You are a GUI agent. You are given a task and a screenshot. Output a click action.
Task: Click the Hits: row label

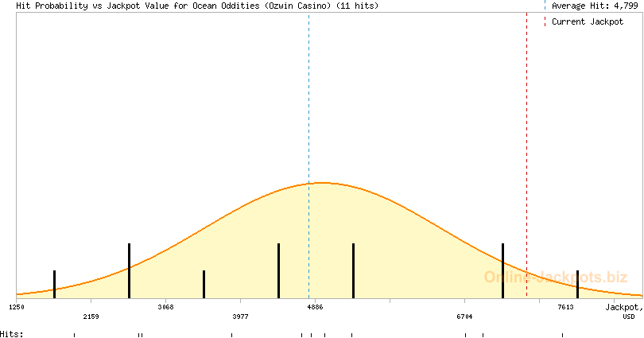12,334
